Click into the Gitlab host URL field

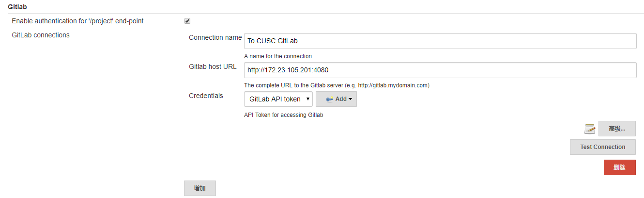[440, 70]
